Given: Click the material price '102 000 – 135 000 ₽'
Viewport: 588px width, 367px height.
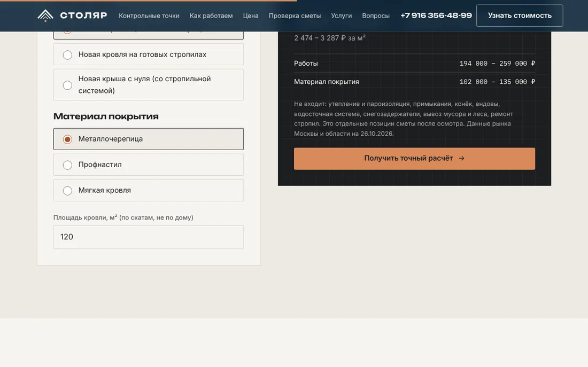Looking at the screenshot, I should (497, 82).
